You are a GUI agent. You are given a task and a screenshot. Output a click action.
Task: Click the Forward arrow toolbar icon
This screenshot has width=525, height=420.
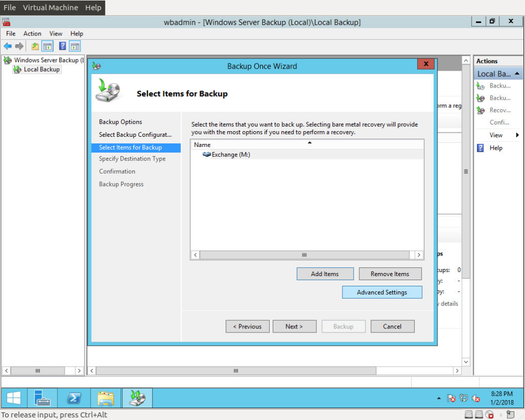pyautogui.click(x=19, y=46)
